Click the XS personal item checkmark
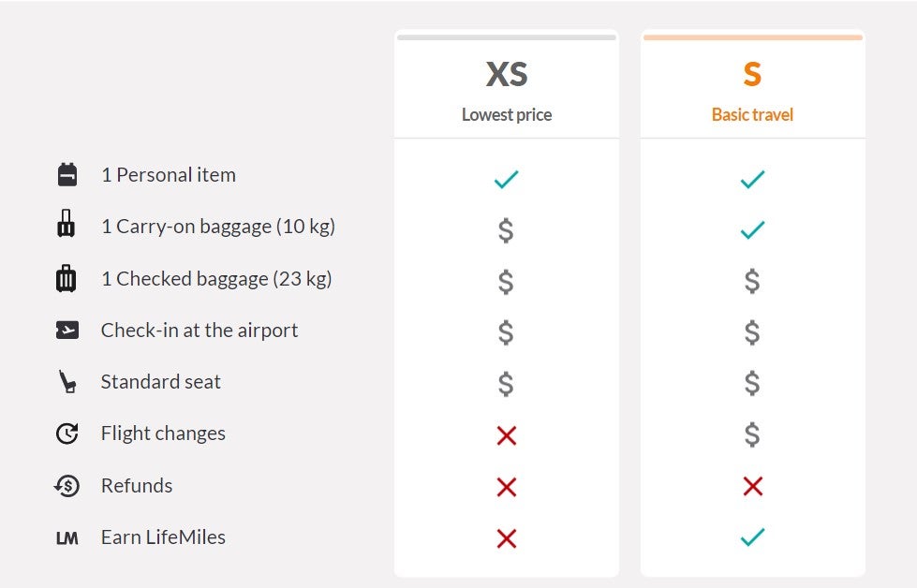 click(507, 179)
